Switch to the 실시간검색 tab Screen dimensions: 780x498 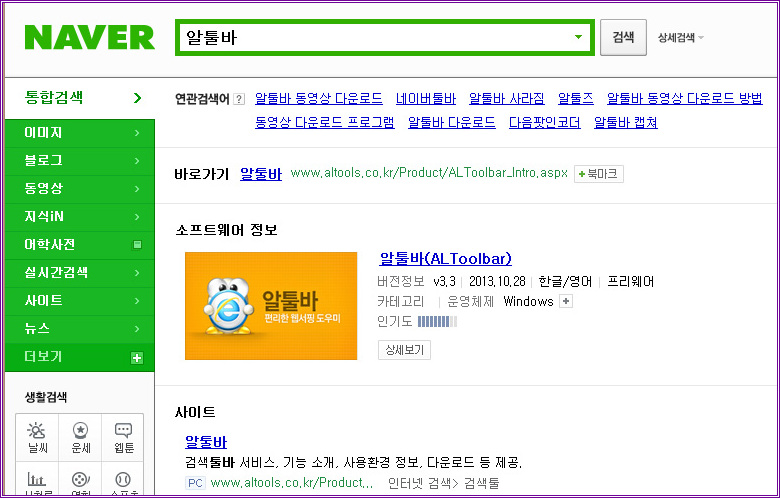pos(80,273)
